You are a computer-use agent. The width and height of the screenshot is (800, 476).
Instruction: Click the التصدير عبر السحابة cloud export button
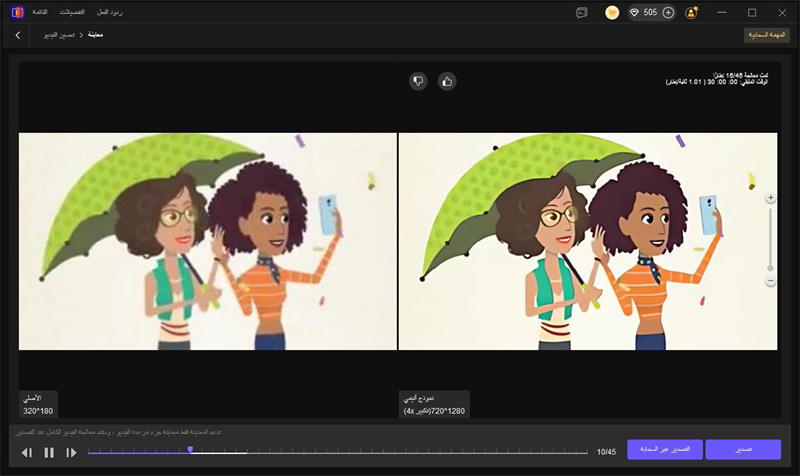665,450
